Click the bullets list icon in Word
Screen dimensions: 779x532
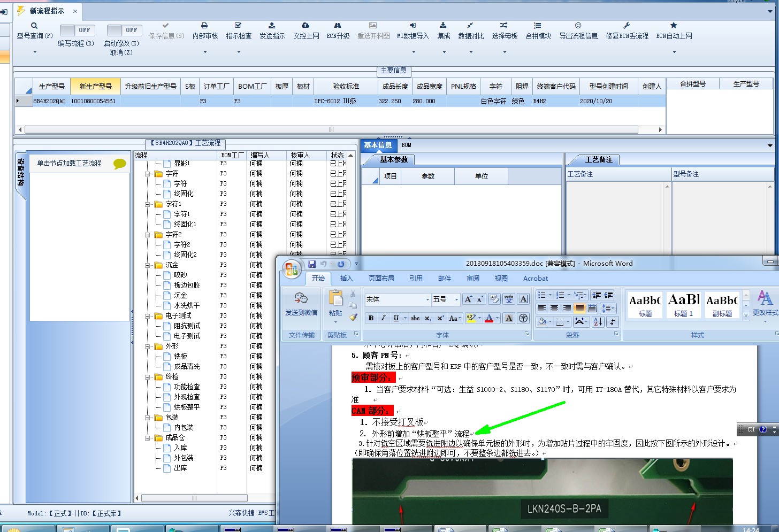tap(541, 295)
